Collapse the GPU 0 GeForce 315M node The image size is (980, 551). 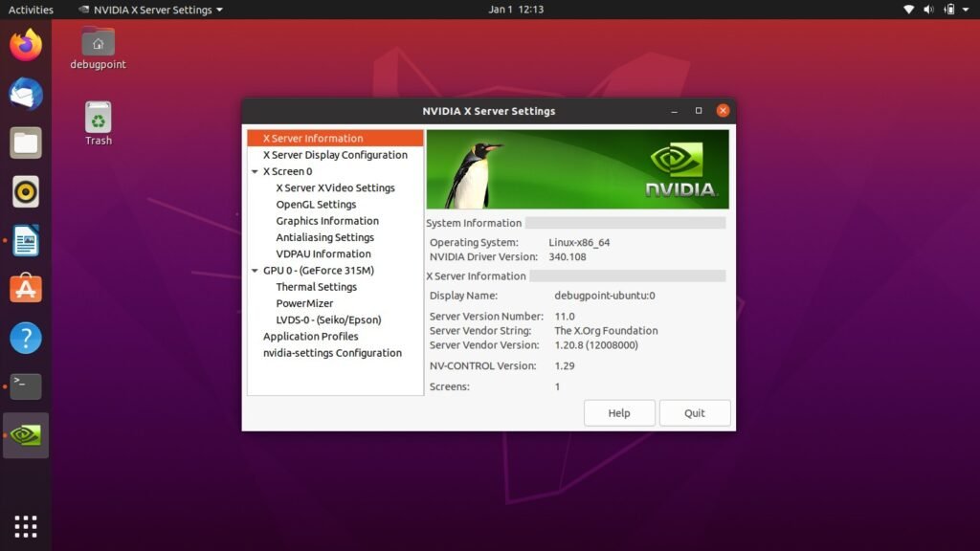coord(255,271)
